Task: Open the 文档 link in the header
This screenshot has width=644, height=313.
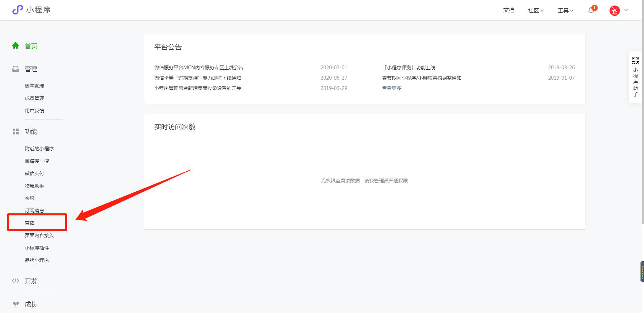Action: (x=509, y=10)
